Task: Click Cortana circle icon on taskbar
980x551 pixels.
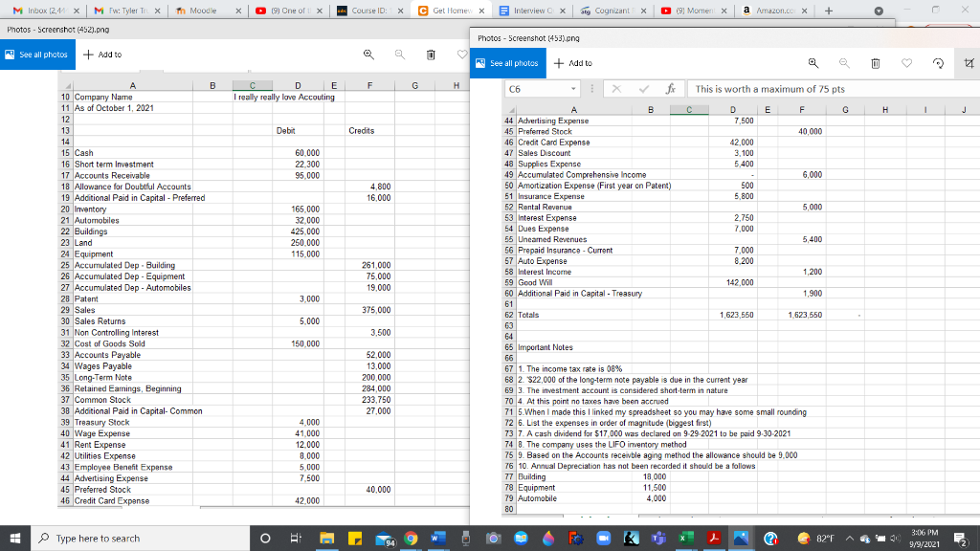Action: [x=265, y=538]
